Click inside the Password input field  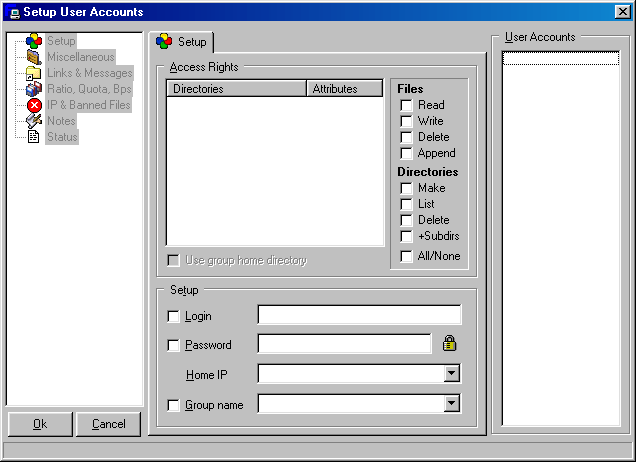click(x=344, y=344)
